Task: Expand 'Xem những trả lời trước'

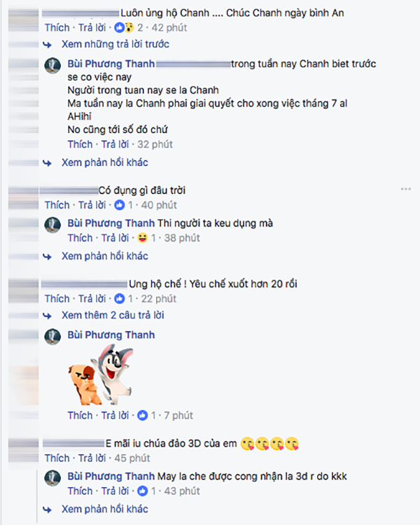Action: click(115, 44)
